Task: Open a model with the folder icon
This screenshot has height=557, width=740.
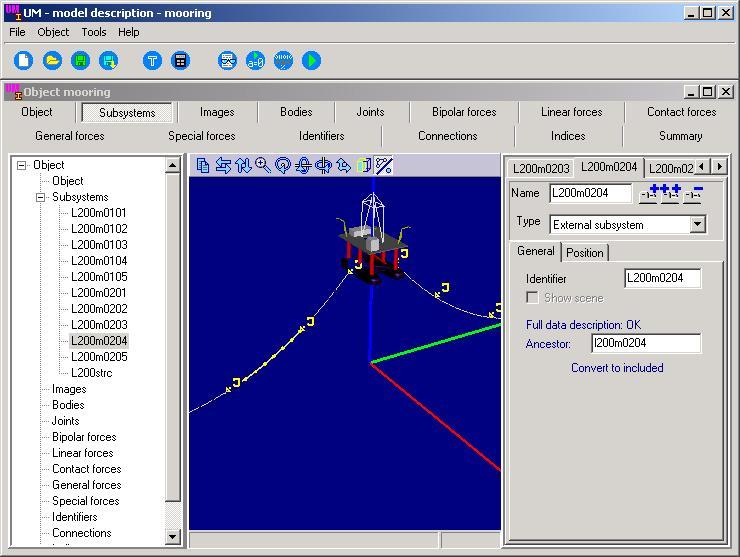Action: click(52, 60)
